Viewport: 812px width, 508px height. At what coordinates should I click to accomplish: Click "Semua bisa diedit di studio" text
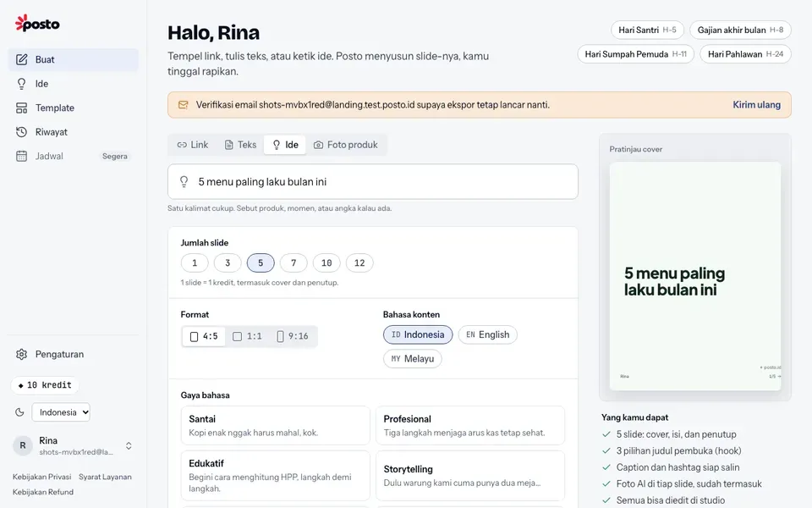click(x=671, y=500)
